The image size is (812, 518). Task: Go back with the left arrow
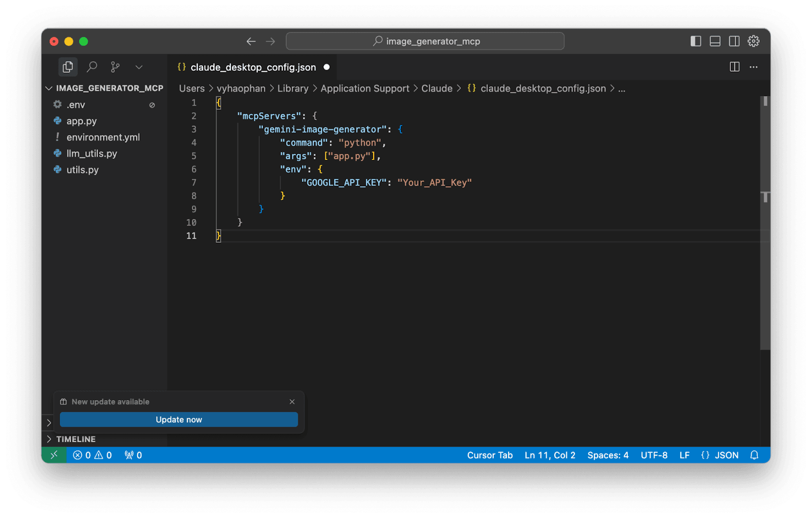click(251, 41)
